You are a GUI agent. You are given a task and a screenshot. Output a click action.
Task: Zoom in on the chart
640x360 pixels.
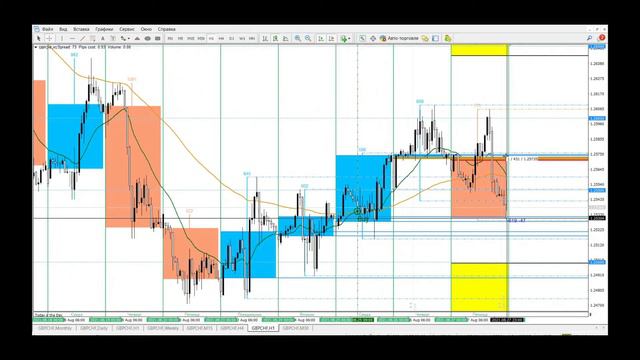[298, 38]
